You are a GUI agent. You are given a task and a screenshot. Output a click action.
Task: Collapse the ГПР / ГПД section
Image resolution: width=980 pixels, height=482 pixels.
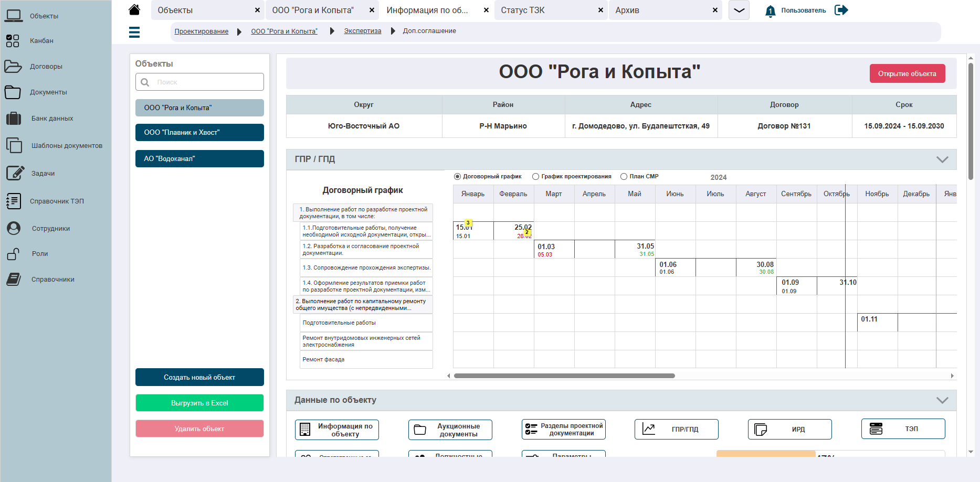pos(942,159)
